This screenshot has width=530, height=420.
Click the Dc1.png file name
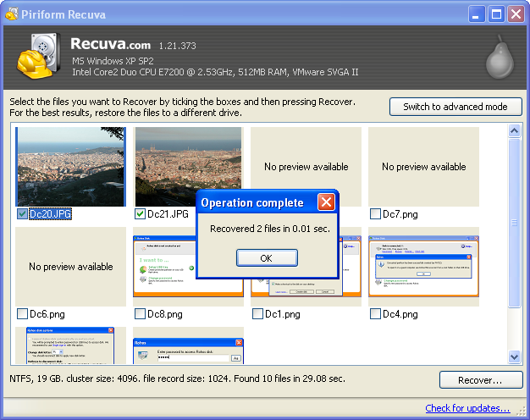283,314
